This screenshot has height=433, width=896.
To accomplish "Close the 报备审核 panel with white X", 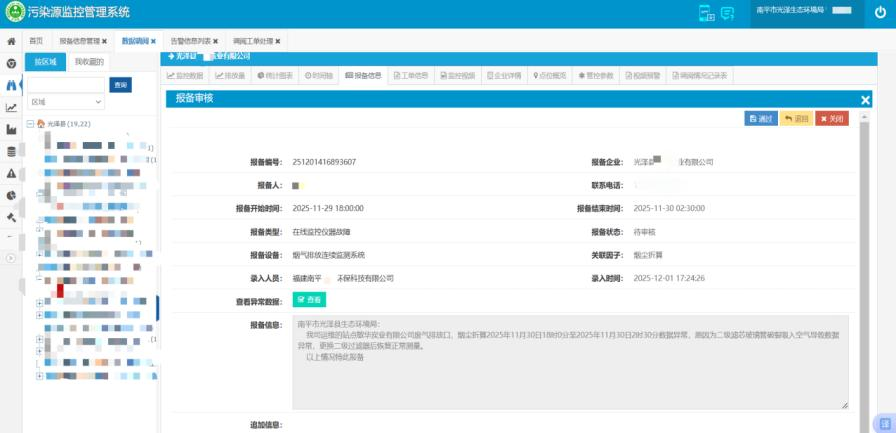I will (865, 100).
